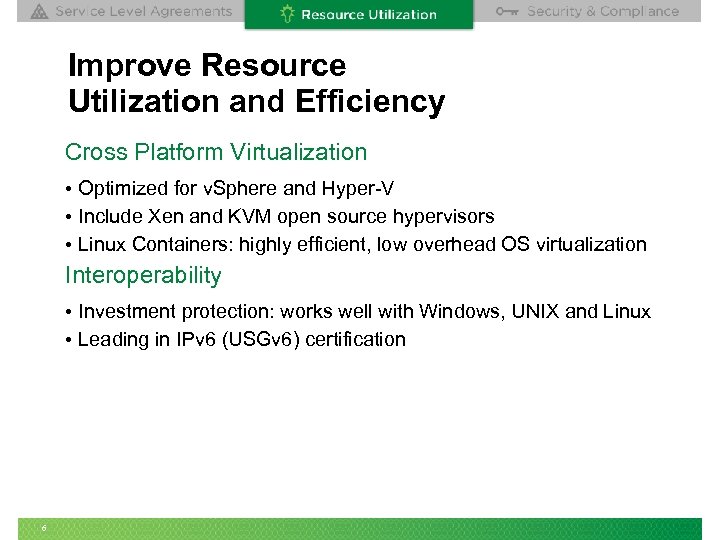720x540 pixels.
Task: Select the Interoperability heading
Action: click(143, 276)
